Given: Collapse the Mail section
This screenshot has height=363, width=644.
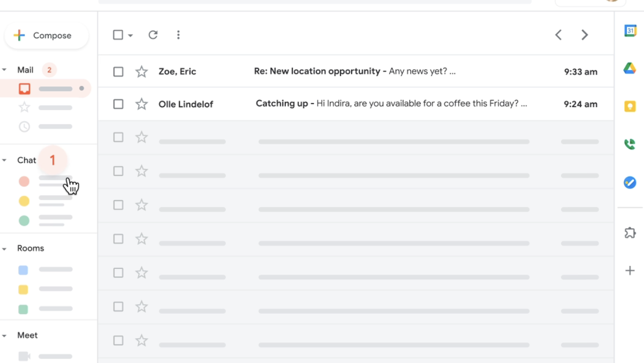Looking at the screenshot, I should [5, 70].
